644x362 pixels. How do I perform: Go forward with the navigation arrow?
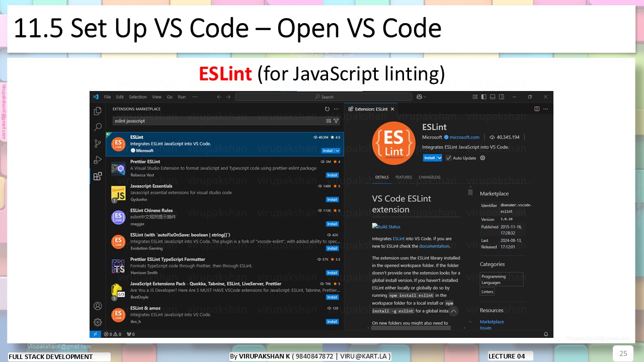point(228,97)
